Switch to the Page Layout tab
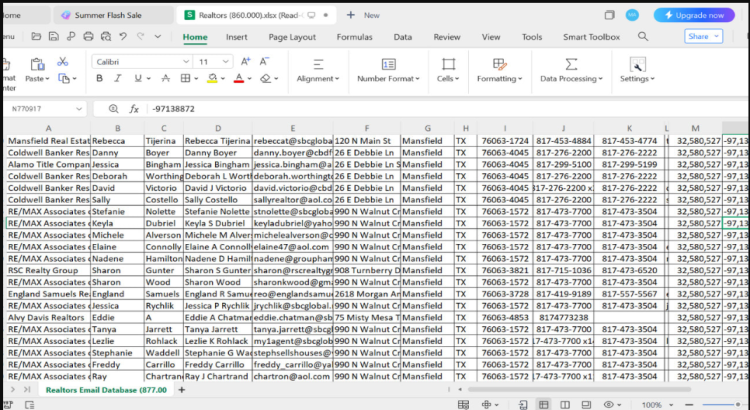The image size is (750, 410). [292, 37]
